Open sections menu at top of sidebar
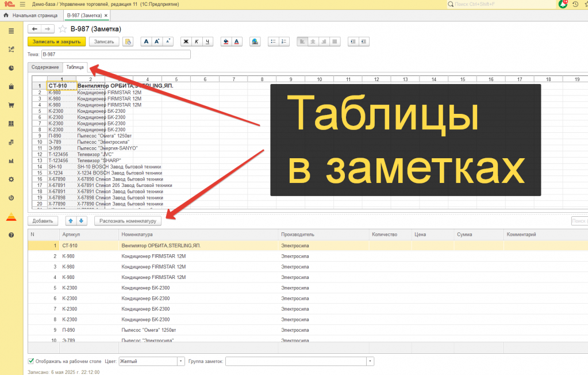The width and height of the screenshot is (588, 375). click(11, 31)
